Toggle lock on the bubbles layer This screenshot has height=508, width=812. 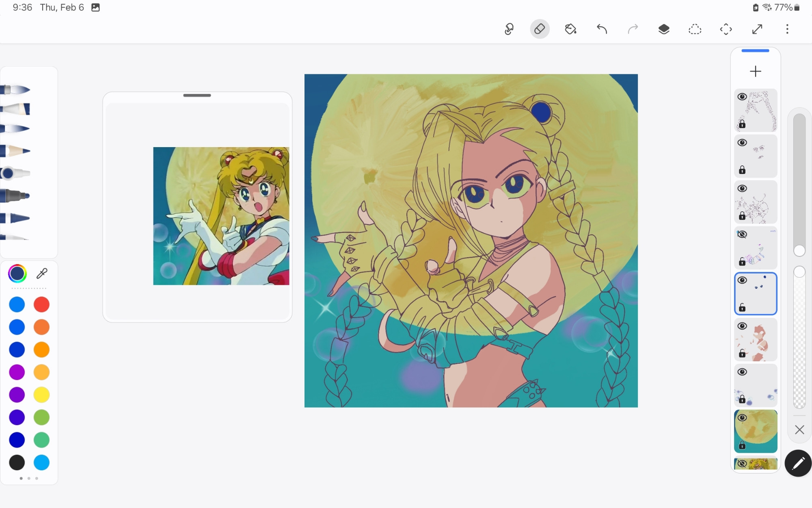pyautogui.click(x=742, y=399)
